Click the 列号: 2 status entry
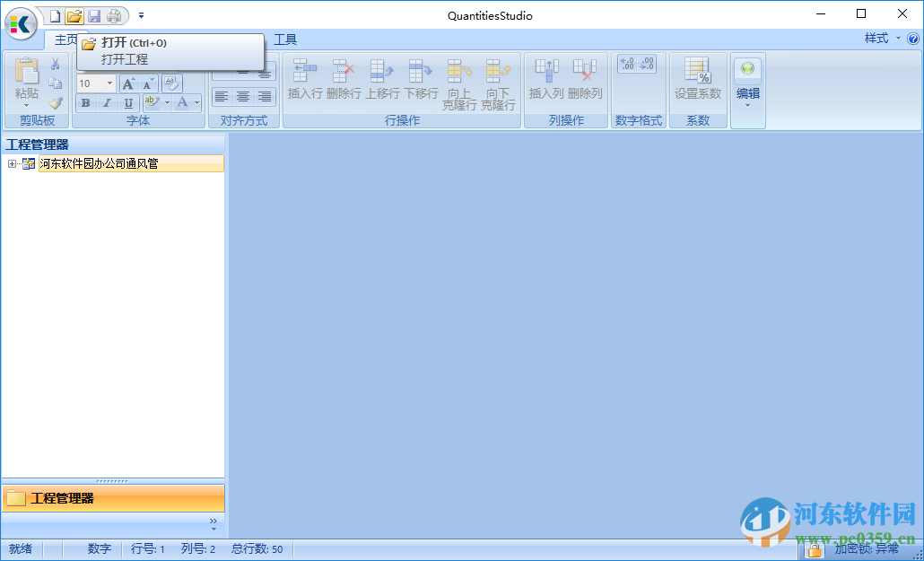 click(198, 549)
